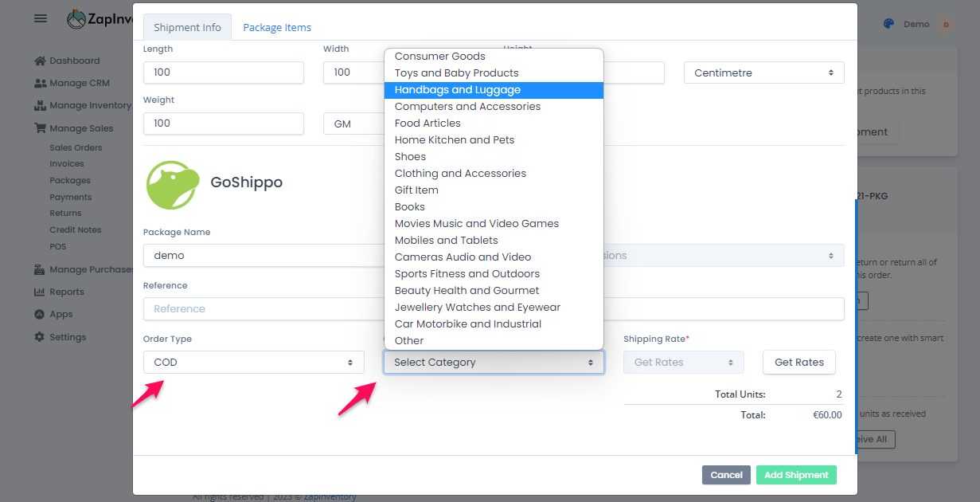This screenshot has width=980, height=502.
Task: Click the Dashboard home icon
Action: (40, 61)
